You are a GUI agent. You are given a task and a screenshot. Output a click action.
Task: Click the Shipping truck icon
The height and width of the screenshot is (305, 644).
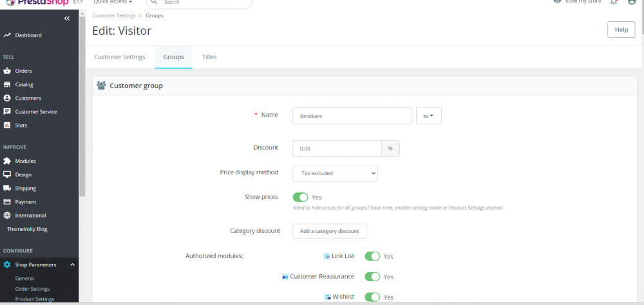click(6, 188)
